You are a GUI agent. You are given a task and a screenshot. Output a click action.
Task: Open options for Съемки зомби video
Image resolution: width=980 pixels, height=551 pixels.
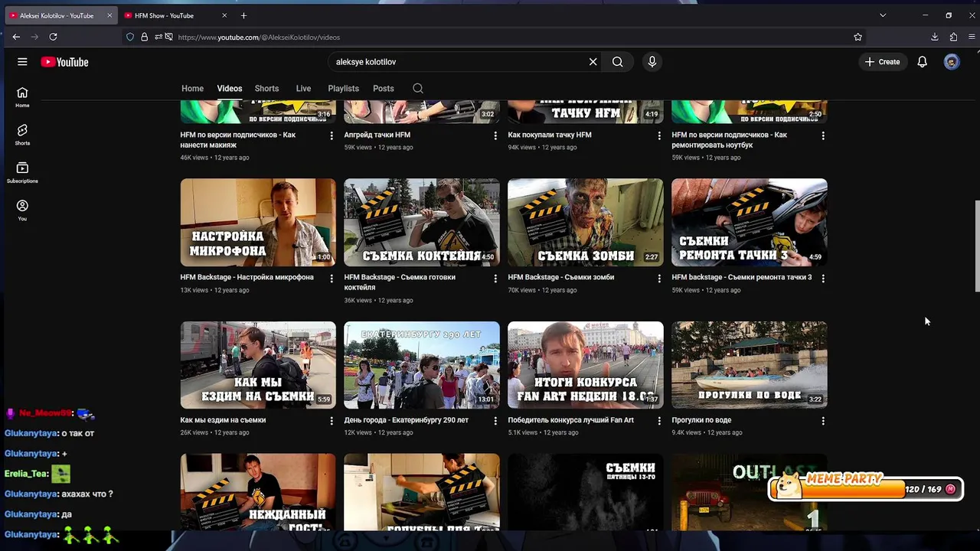(659, 279)
